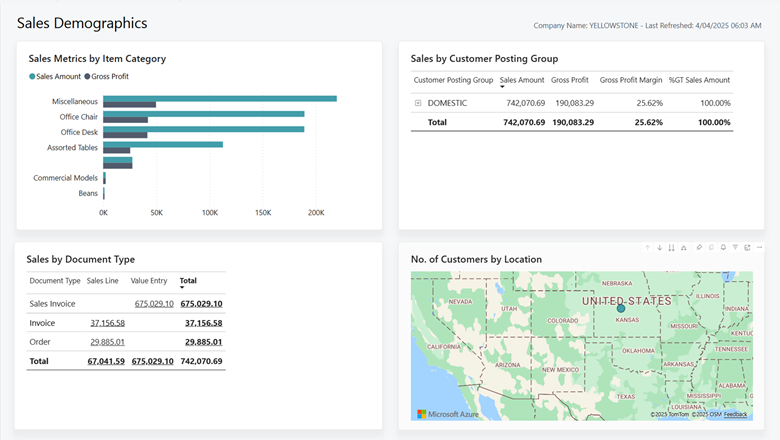Click Invoice sales line amount 37,156.58
Image resolution: width=780 pixels, height=440 pixels.
(x=107, y=323)
